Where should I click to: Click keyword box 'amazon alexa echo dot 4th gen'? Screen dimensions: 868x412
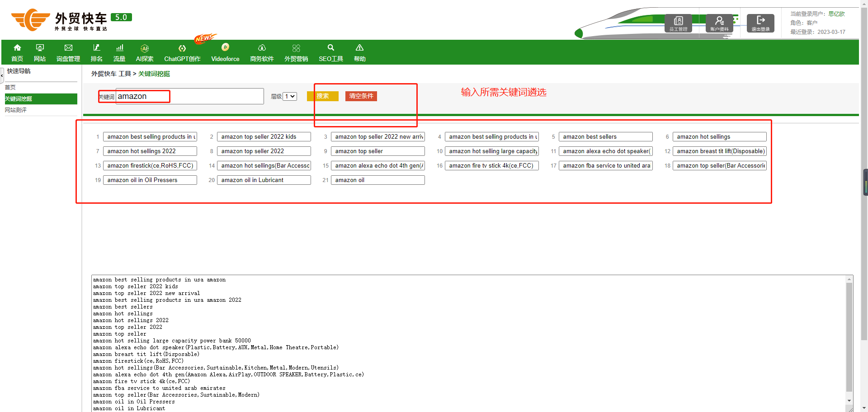pyautogui.click(x=378, y=165)
